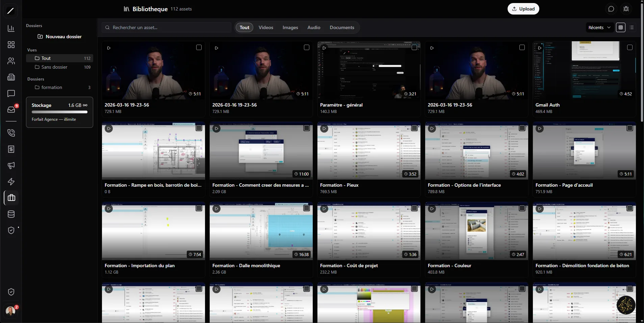Tick checkbox on Formation - Dalle monolithique card
The width and height of the screenshot is (644, 323).
tap(307, 208)
